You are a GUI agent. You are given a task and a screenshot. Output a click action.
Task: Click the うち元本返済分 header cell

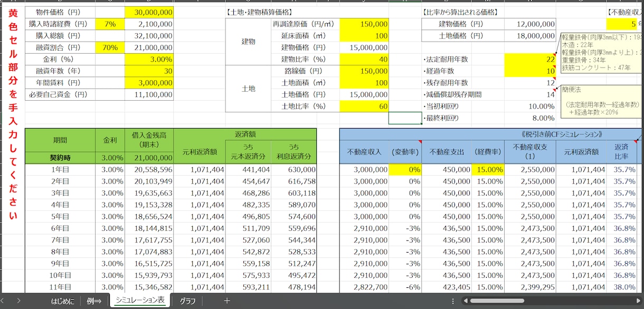(x=248, y=152)
